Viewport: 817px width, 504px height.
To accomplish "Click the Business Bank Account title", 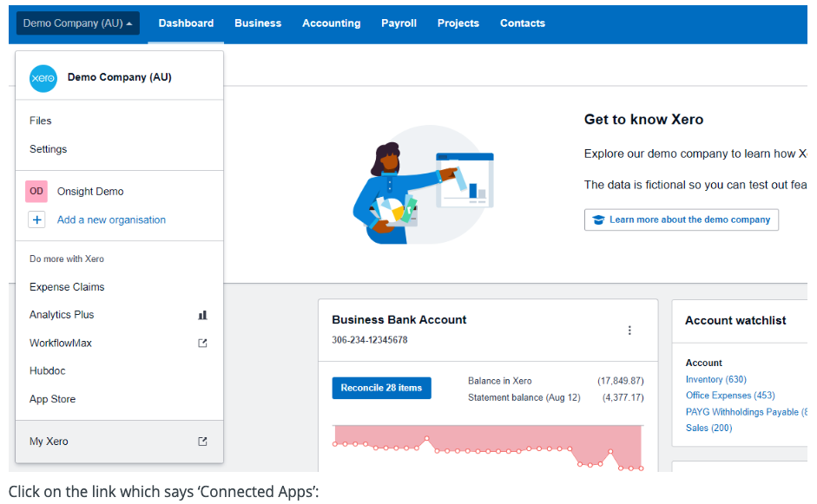I will [x=399, y=320].
